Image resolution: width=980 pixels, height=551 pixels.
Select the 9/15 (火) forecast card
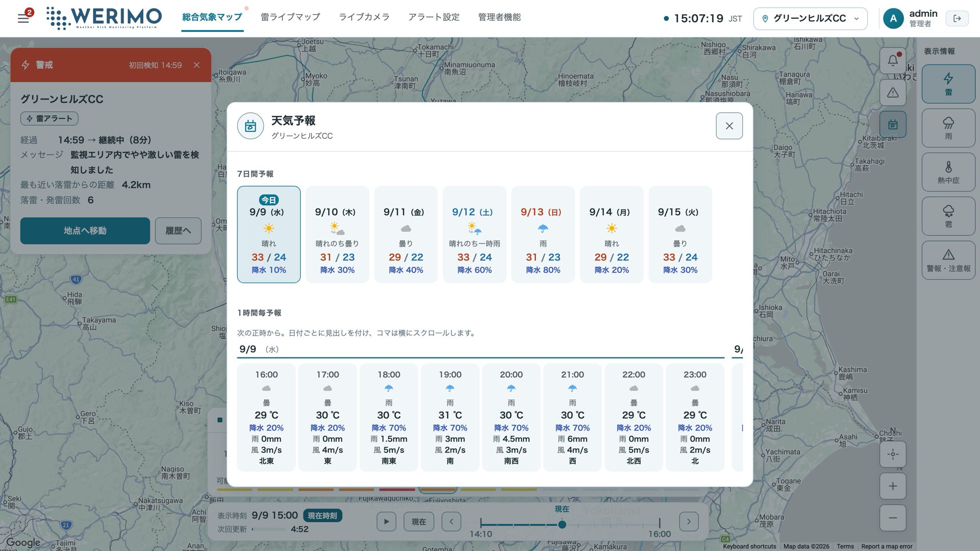click(x=680, y=235)
